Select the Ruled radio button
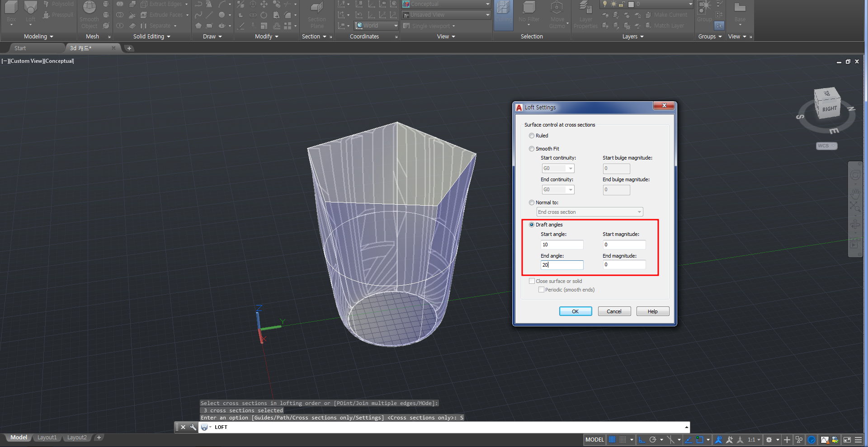868x447 pixels. (532, 136)
